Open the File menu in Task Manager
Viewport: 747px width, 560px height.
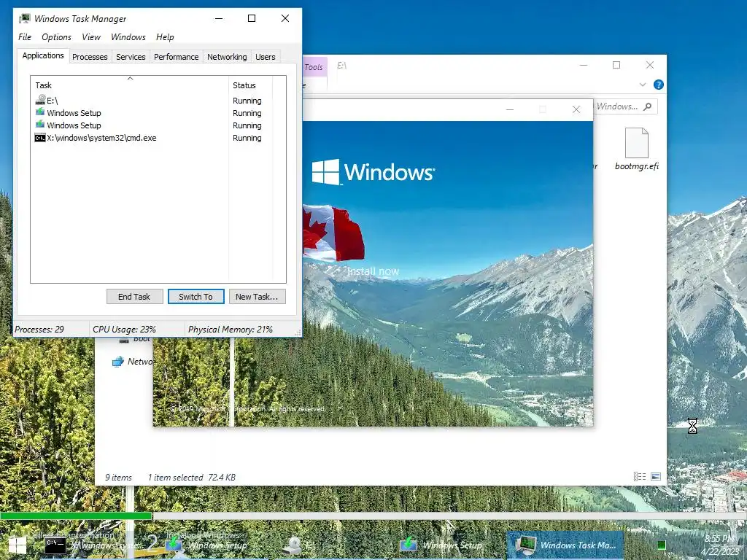click(x=25, y=37)
